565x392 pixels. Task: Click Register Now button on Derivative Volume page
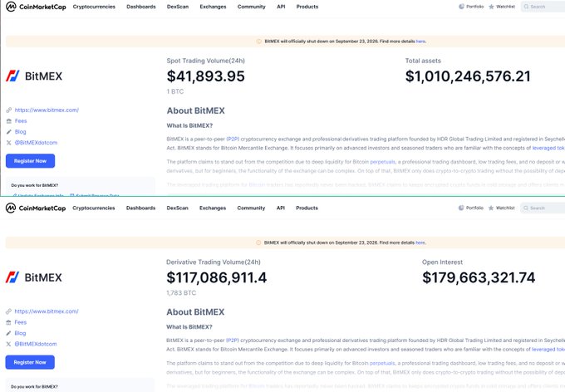click(x=30, y=362)
